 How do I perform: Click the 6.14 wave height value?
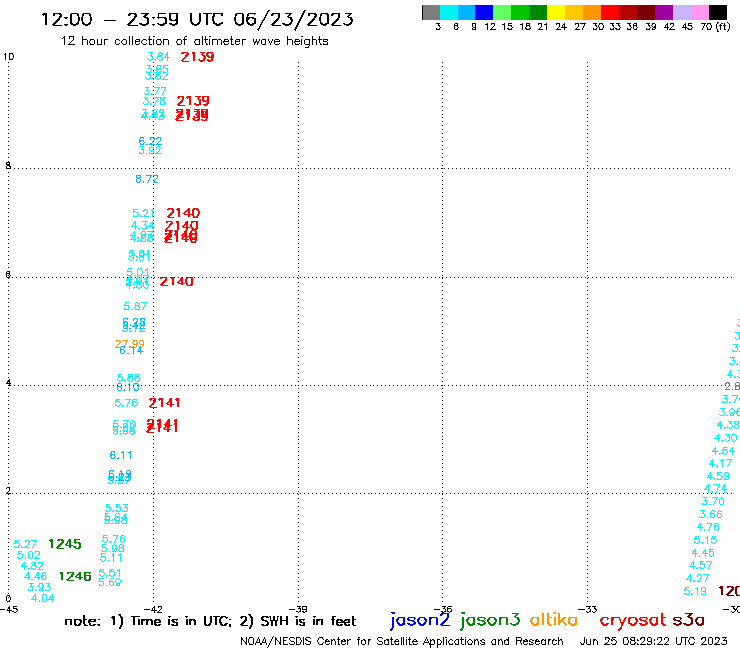pos(131,350)
